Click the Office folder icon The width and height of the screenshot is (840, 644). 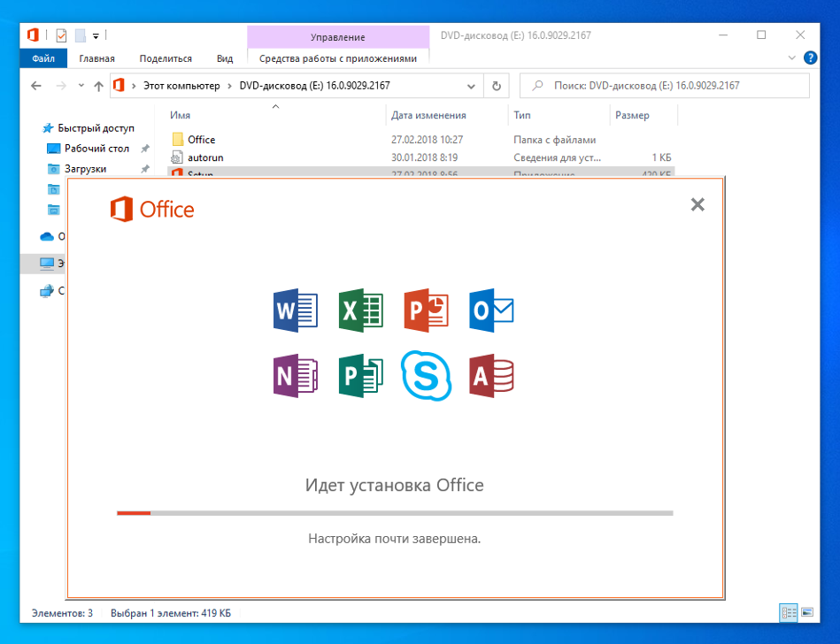(178, 139)
